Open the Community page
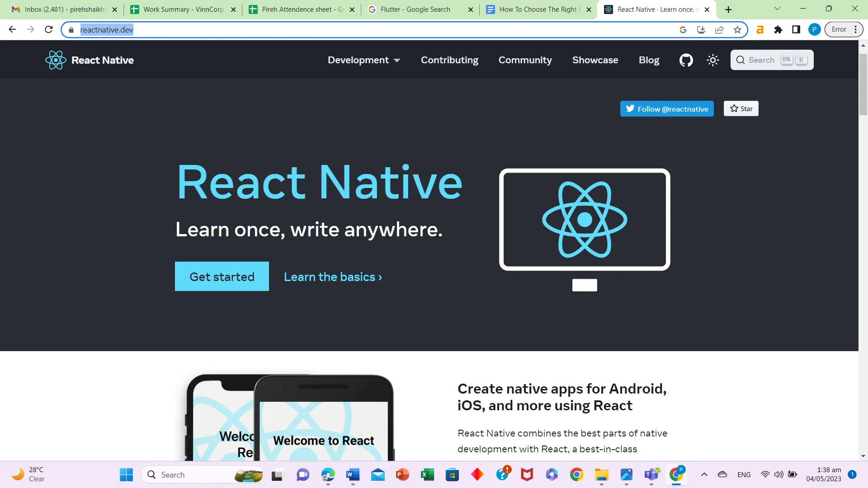The width and height of the screenshot is (868, 488). coord(525,60)
